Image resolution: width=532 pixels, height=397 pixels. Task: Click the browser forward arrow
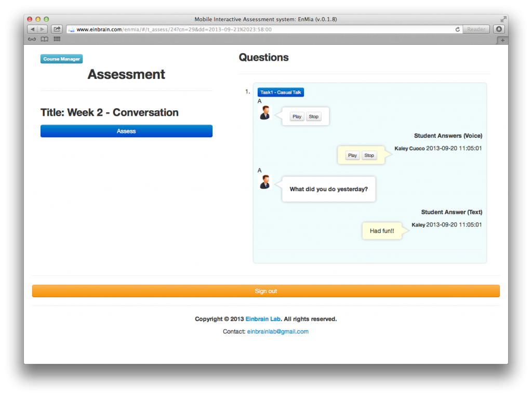coord(43,29)
